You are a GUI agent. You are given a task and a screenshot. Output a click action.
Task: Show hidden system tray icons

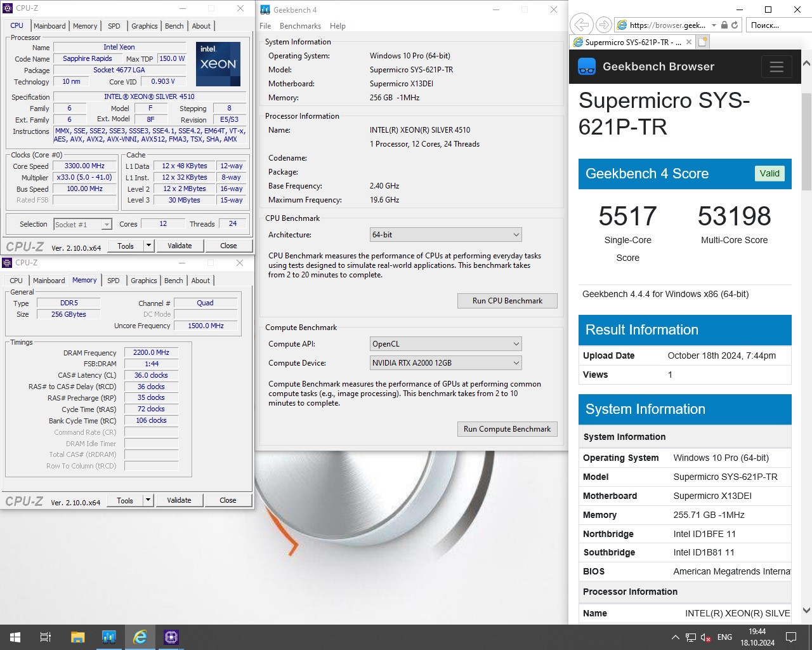click(x=675, y=637)
